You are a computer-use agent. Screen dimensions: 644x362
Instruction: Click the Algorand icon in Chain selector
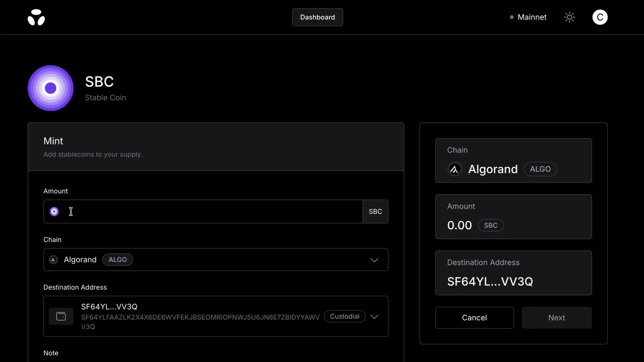pyautogui.click(x=53, y=259)
